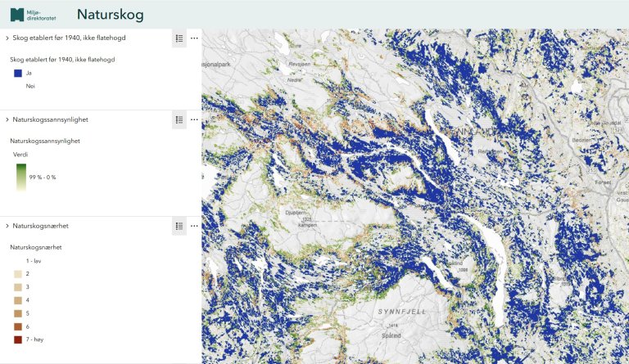The width and height of the screenshot is (629, 364).
Task: Open more options for Skog etablert før 1940
Action: tap(194, 38)
